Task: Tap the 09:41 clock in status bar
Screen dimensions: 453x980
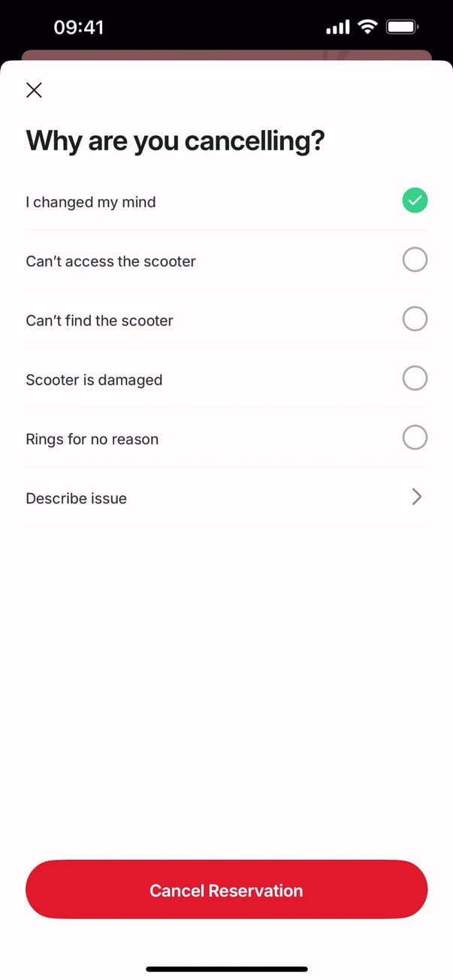Action: pyautogui.click(x=79, y=28)
